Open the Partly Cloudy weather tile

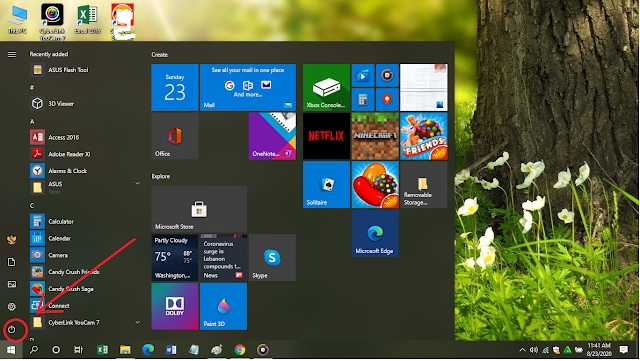[175, 258]
